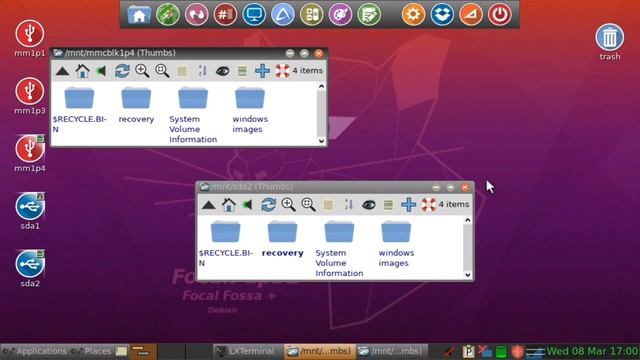The width and height of the screenshot is (640, 360).
Task: Click beige square icon in mmcblk1p4 toolbar
Action: coord(182,71)
